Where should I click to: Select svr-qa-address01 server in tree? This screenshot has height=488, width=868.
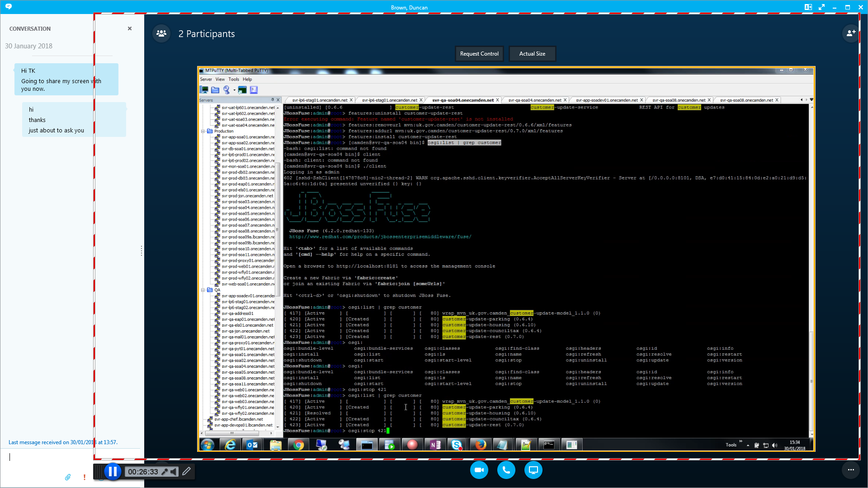pyautogui.click(x=237, y=314)
